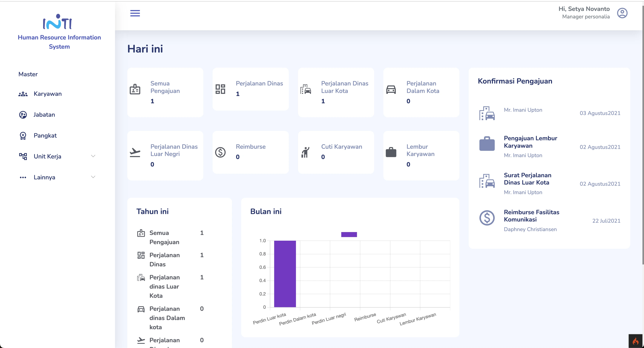Viewport: 644px width, 348px height.
Task: Click the Tahun ini heading
Action: 153,212
